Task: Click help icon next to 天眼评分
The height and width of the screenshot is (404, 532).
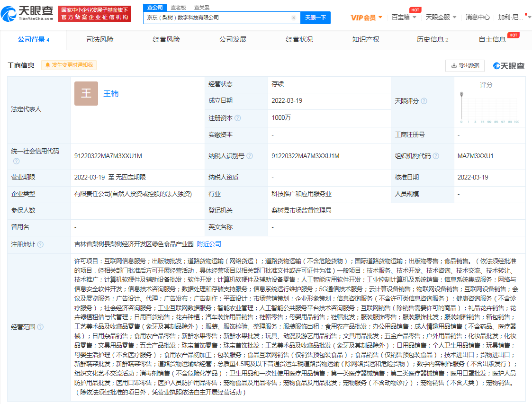Action: coord(424,101)
